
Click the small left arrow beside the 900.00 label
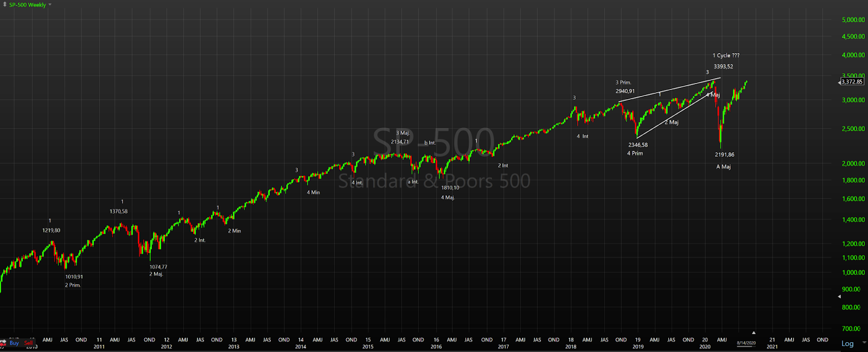pyautogui.click(x=839, y=297)
